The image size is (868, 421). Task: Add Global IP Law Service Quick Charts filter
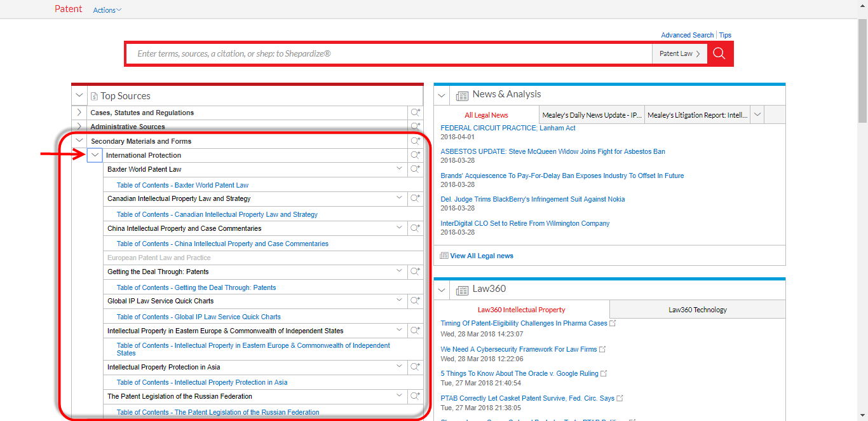tap(416, 301)
